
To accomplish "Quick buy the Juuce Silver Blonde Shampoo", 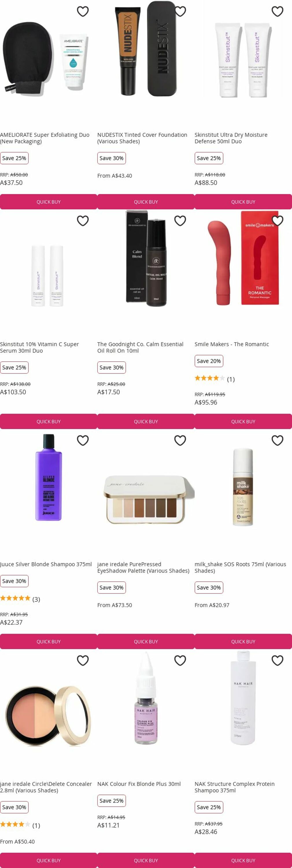I will click(x=49, y=641).
